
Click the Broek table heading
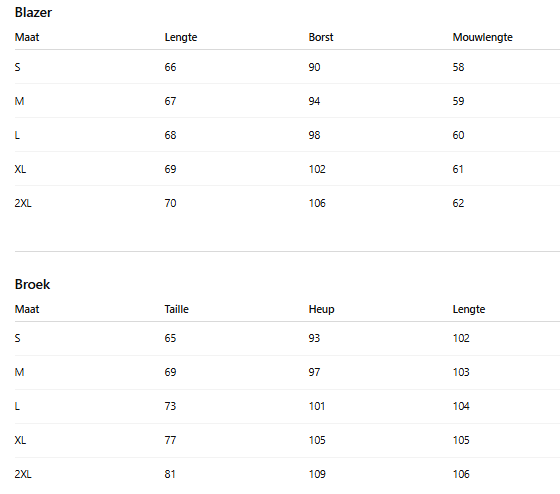tap(32, 284)
